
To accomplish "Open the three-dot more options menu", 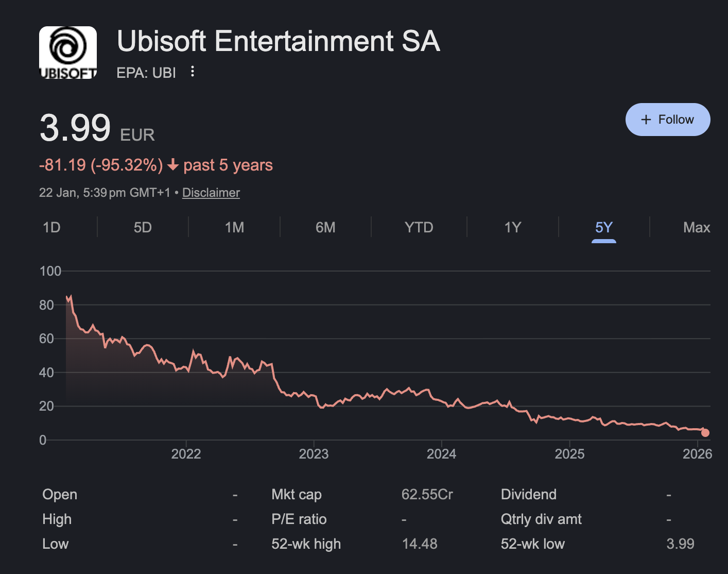I will (x=193, y=72).
